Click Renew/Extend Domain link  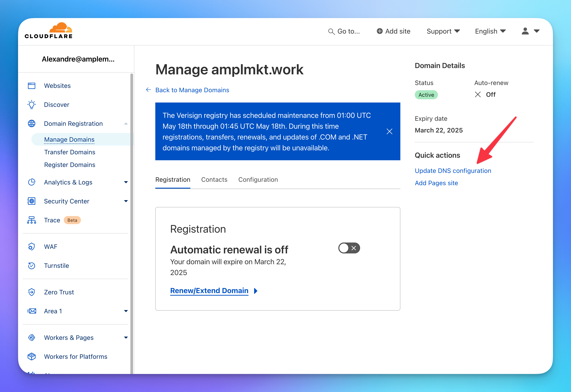tap(209, 291)
